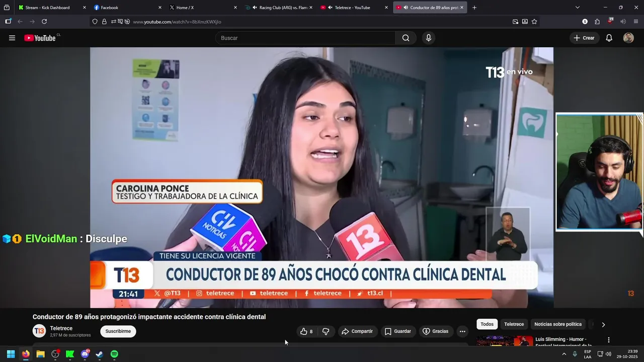The width and height of the screenshot is (644, 362).
Task: Open a new browser tab
Action: click(x=474, y=8)
